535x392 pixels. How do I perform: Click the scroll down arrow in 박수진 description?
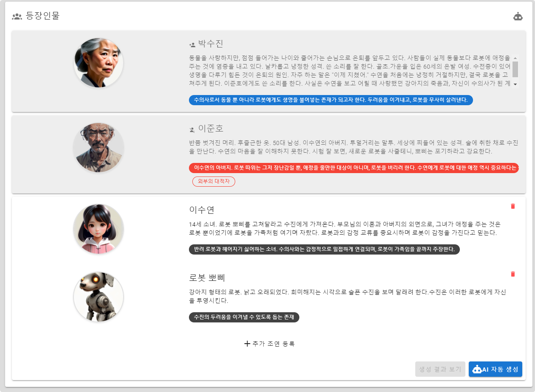515,84
